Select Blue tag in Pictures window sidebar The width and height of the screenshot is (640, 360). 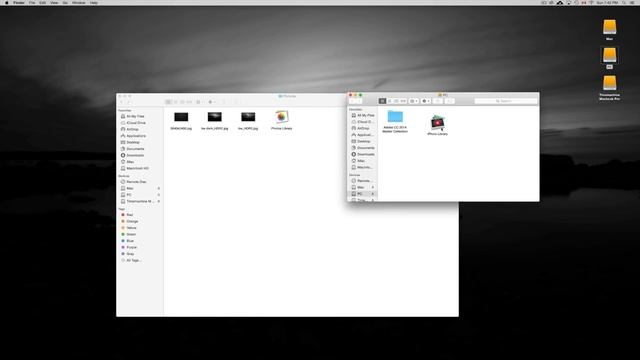tap(127, 241)
